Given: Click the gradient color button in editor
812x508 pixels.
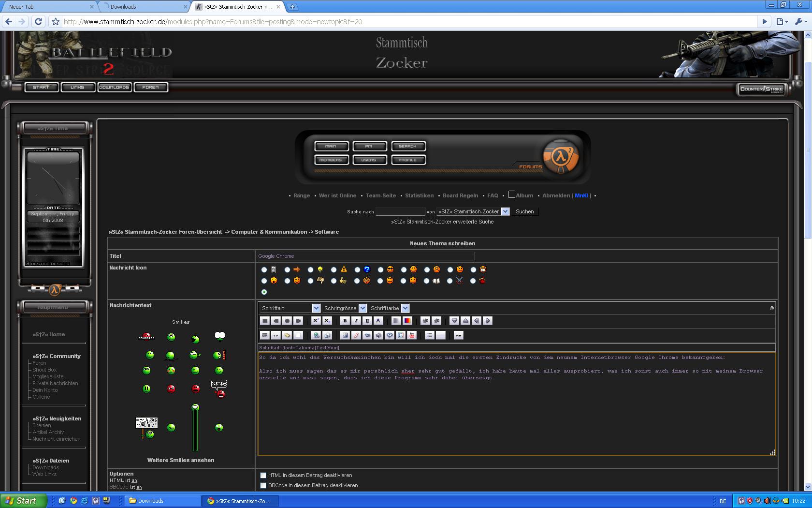Looking at the screenshot, I should (x=407, y=321).
